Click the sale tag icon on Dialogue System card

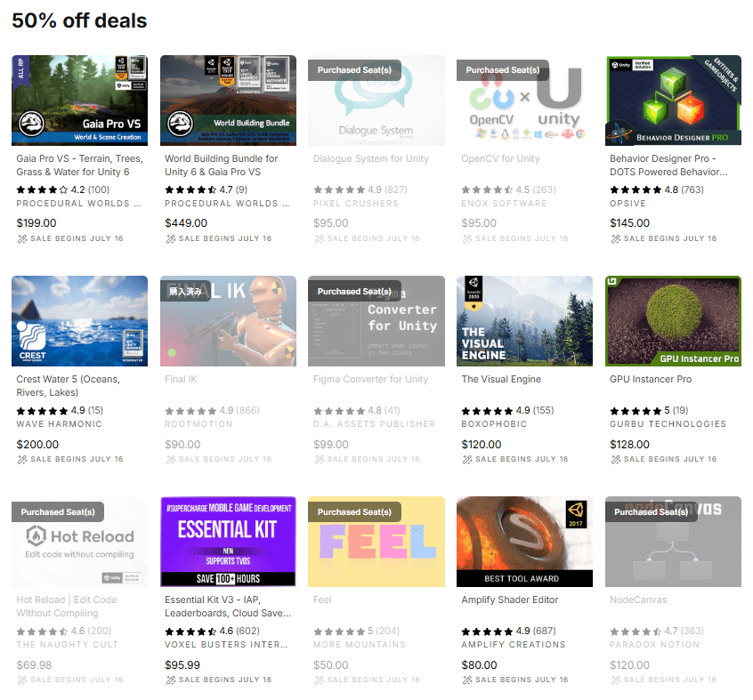tap(319, 239)
